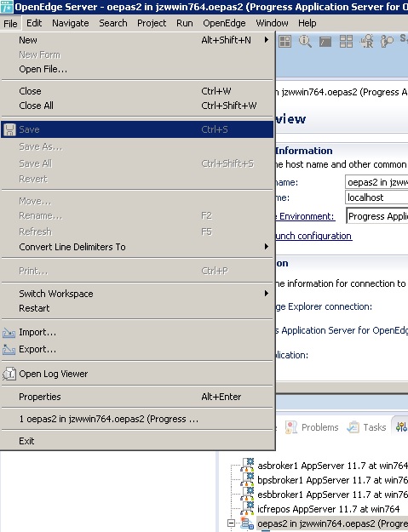Click the Runtime Environment link

coord(306,216)
